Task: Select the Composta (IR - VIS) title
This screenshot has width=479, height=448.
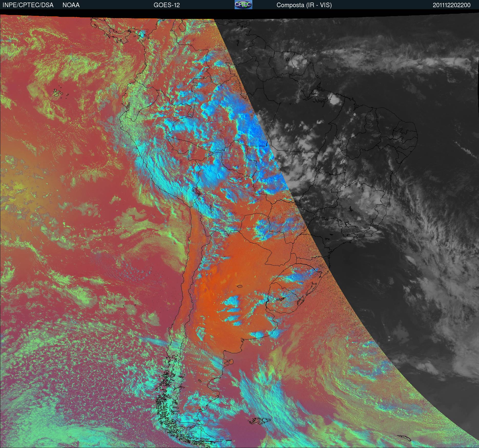Action: [304, 5]
